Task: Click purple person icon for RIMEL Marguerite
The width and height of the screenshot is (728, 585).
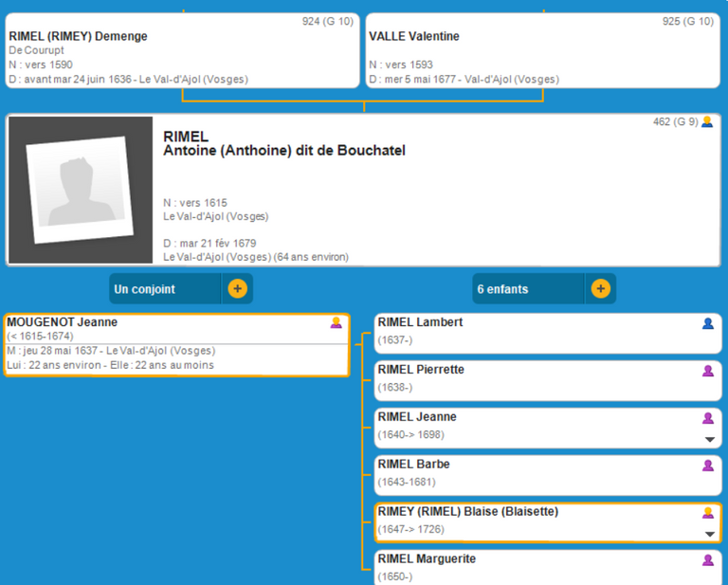Action: click(707, 560)
